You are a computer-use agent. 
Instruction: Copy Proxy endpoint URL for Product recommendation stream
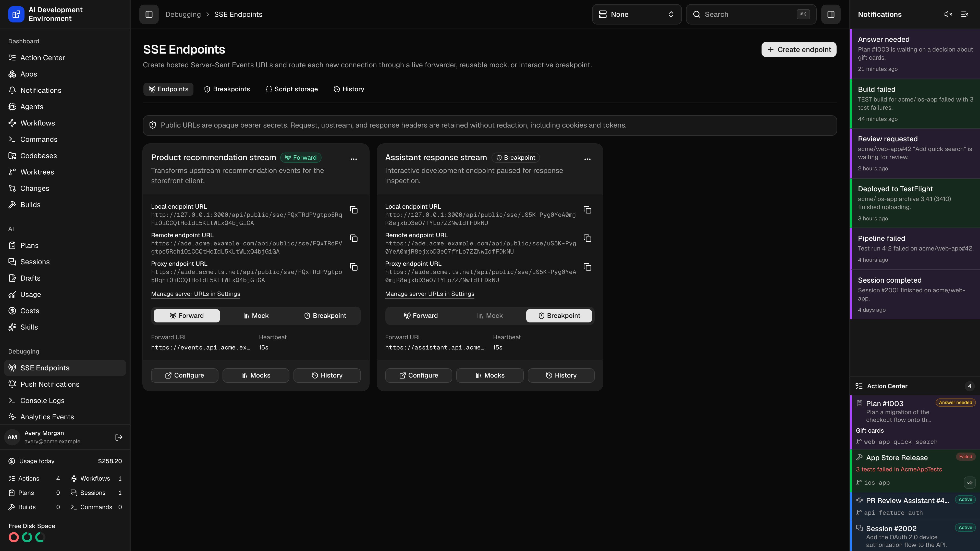click(353, 267)
